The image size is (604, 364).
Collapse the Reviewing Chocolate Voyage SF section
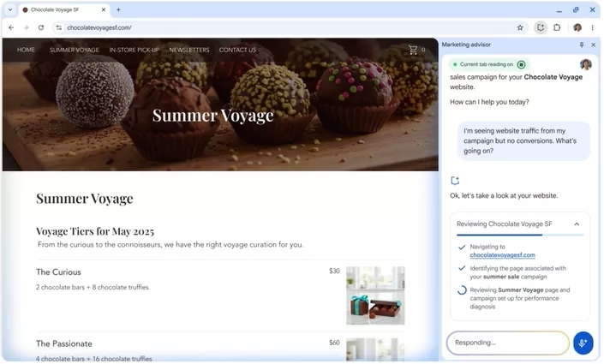(x=577, y=224)
